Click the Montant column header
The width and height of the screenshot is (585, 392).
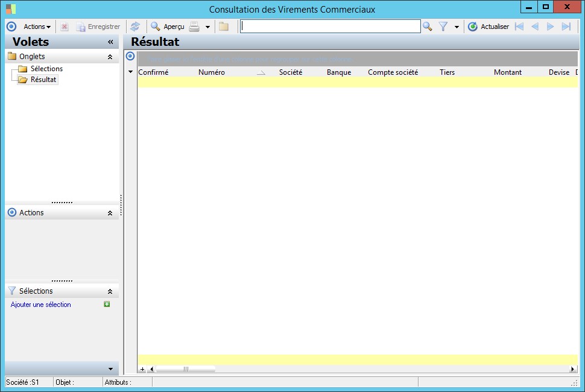point(508,72)
